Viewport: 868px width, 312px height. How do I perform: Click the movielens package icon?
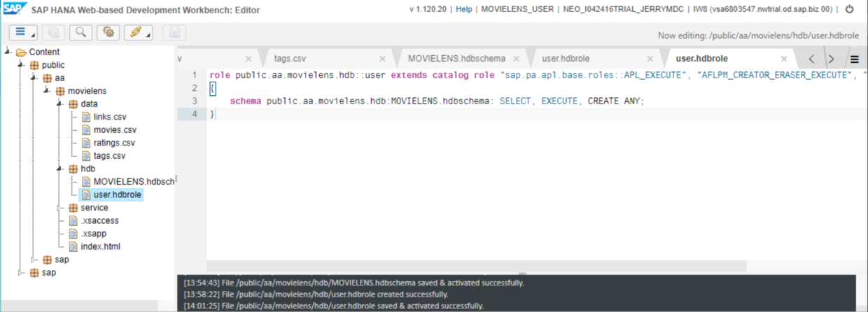click(x=59, y=91)
